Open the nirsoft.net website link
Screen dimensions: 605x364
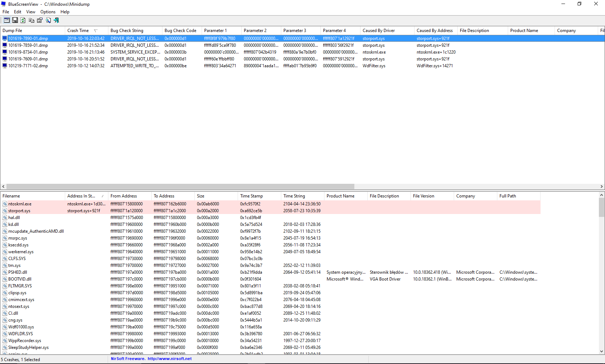(x=169, y=359)
